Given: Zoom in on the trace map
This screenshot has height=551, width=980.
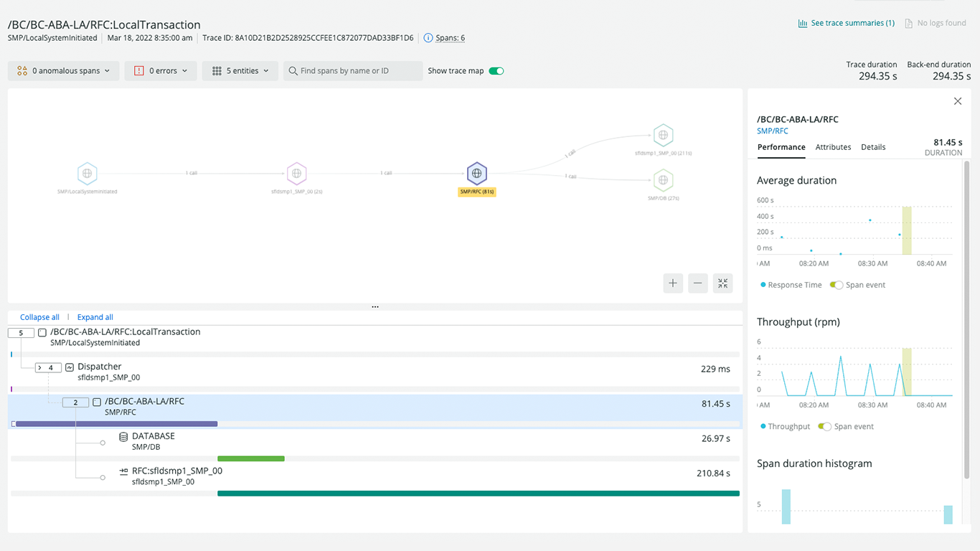Looking at the screenshot, I should click(673, 283).
